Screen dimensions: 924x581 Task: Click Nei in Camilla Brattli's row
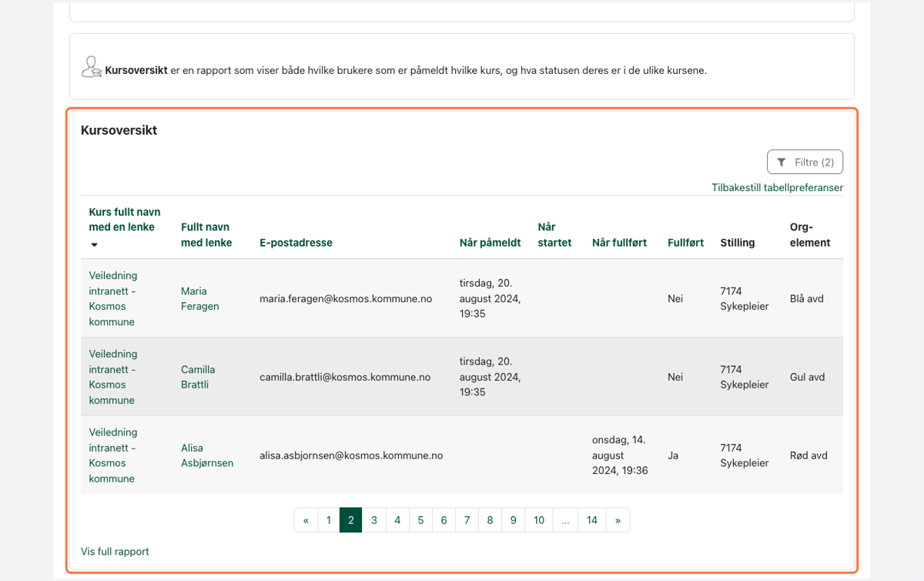[x=675, y=378]
